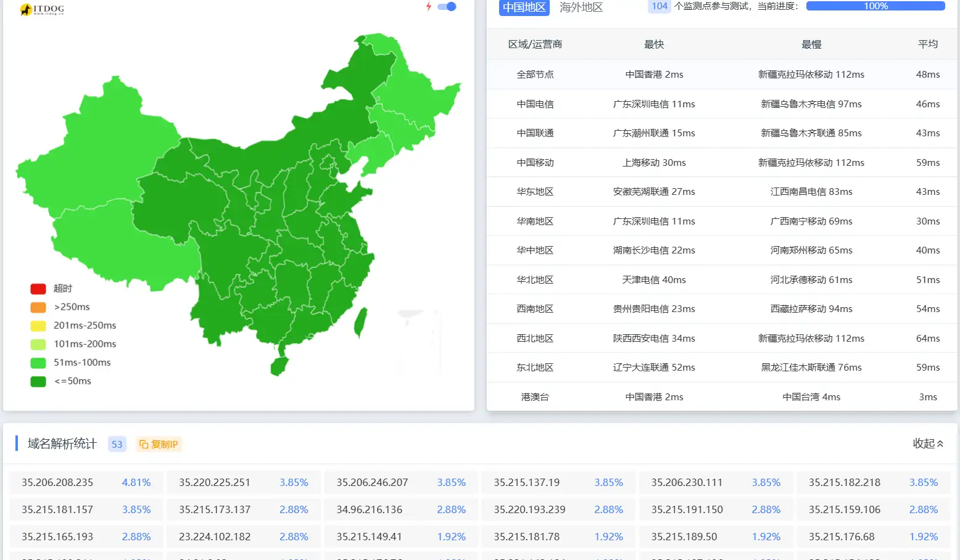Switch to the 海外地区 tab
960x560 pixels.
581,7
